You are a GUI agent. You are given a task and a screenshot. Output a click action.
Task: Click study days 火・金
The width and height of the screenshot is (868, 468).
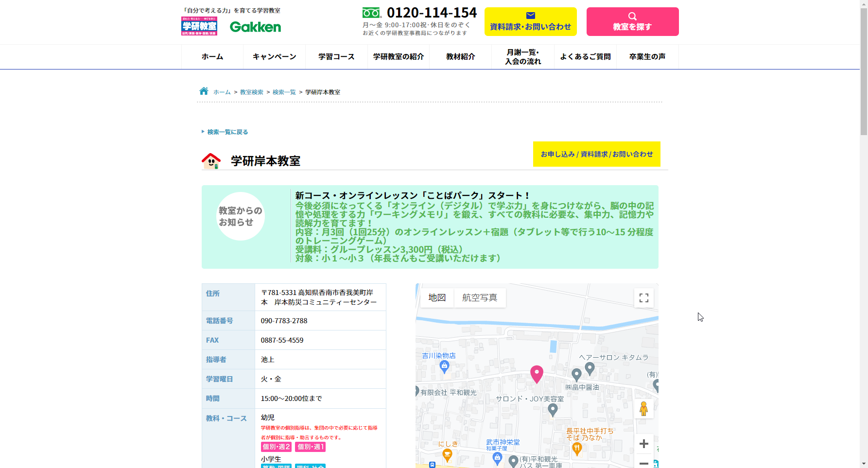click(x=271, y=379)
